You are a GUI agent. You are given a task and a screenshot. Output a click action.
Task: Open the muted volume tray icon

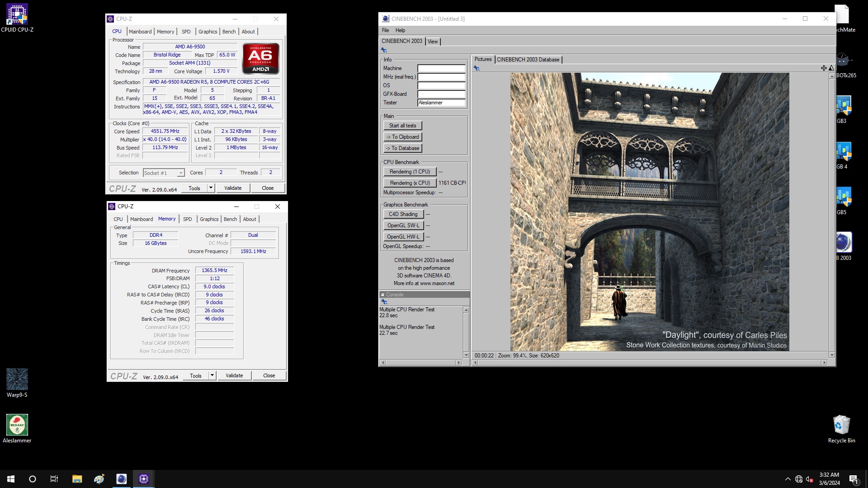point(810,479)
